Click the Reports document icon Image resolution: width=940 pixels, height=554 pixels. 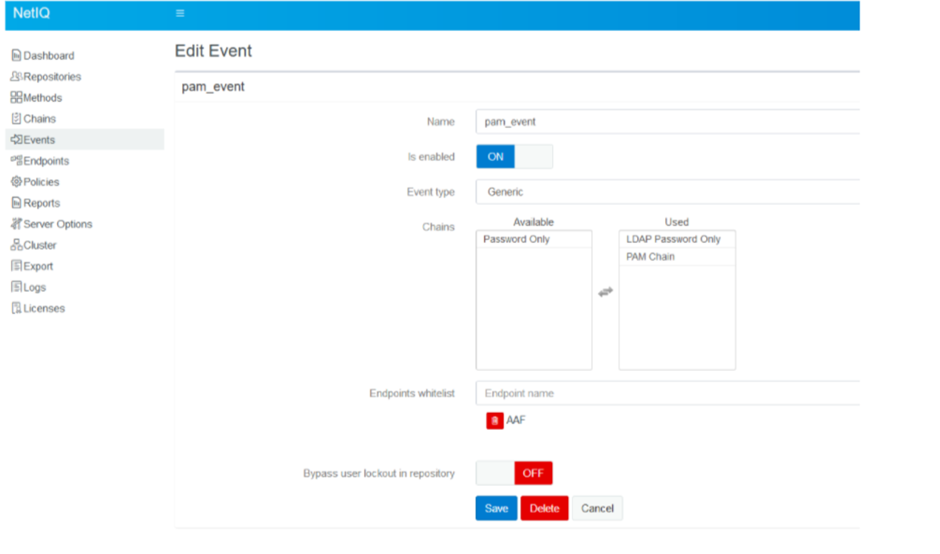click(x=16, y=203)
